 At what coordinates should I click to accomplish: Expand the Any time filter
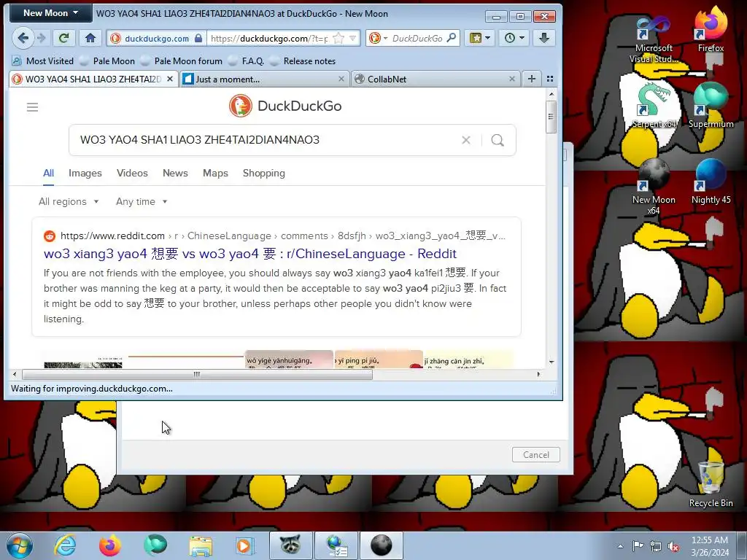[142, 201]
